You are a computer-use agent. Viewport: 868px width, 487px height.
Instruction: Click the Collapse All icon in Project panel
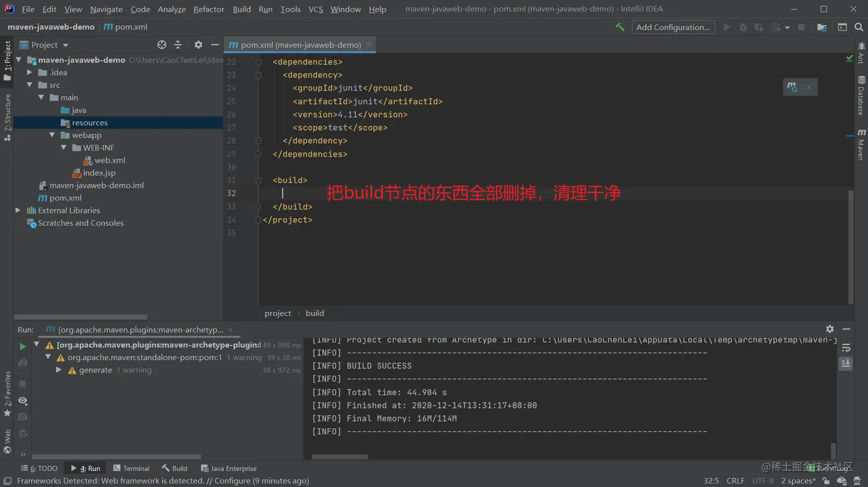178,45
